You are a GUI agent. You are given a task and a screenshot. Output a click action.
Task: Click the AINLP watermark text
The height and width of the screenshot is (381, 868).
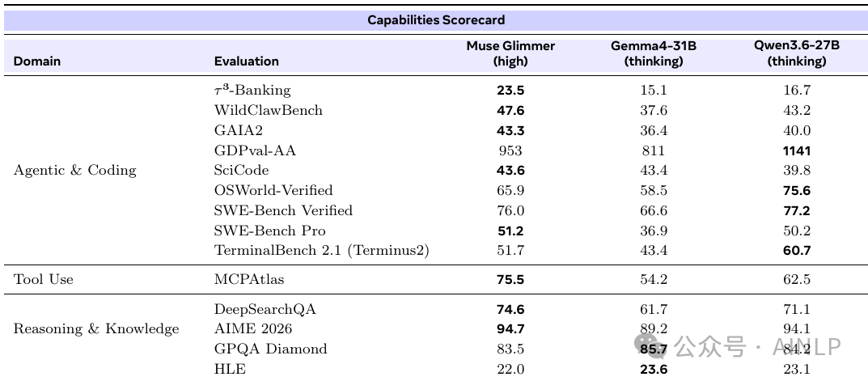(x=807, y=346)
